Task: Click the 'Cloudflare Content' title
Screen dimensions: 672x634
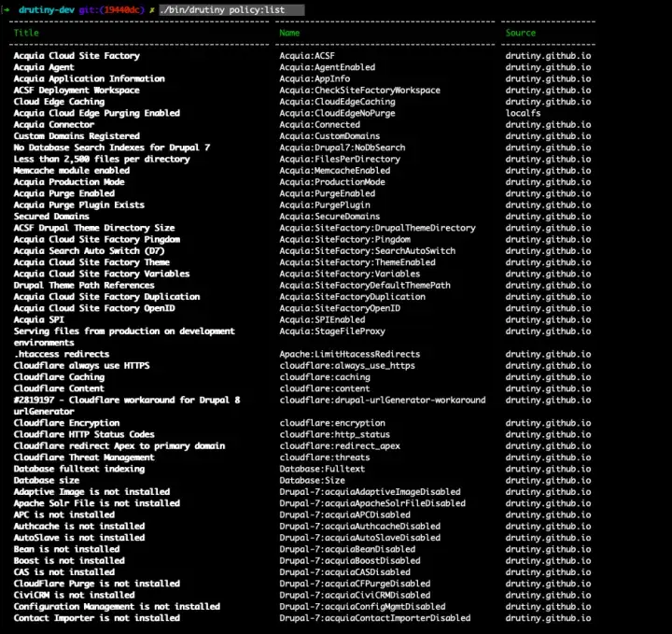Action: (59, 388)
